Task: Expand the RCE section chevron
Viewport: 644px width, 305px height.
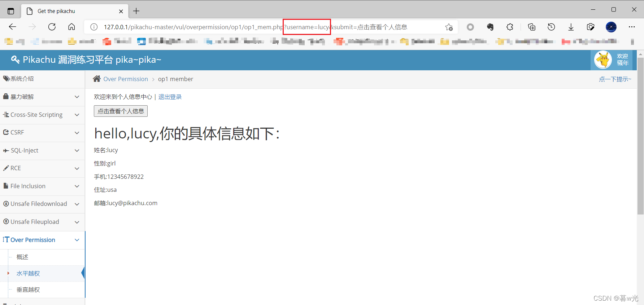Action: click(77, 168)
